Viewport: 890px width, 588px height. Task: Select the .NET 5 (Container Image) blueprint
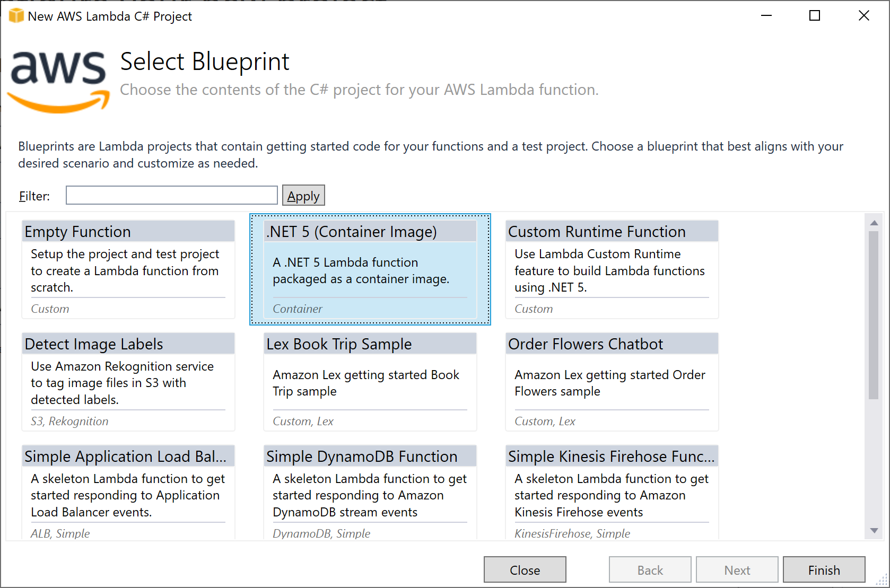click(x=370, y=269)
